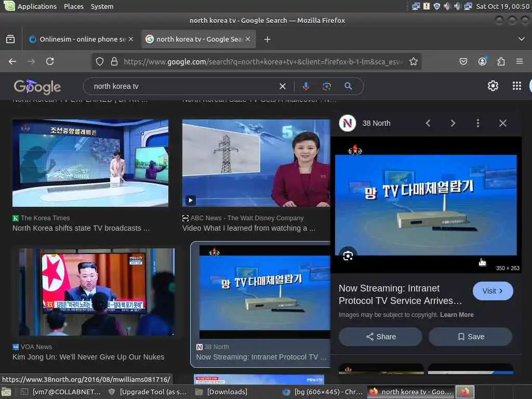Open a new tab with the plus button
The image size is (532, 399).
pyautogui.click(x=268, y=39)
